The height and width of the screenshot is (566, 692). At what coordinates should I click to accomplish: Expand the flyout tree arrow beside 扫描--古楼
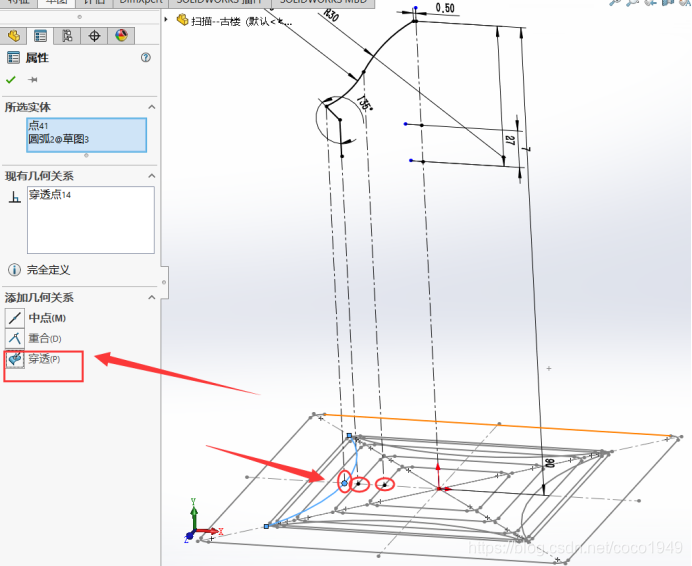click(x=166, y=19)
